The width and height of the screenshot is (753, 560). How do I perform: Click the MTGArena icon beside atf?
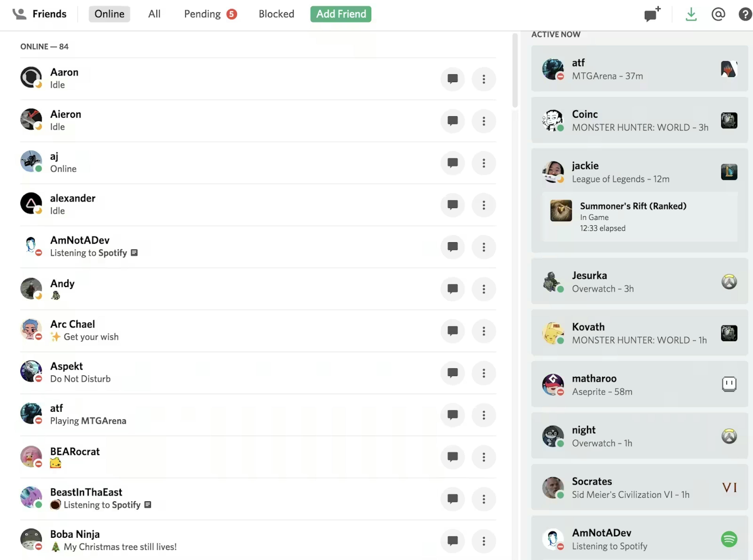pyautogui.click(x=730, y=69)
